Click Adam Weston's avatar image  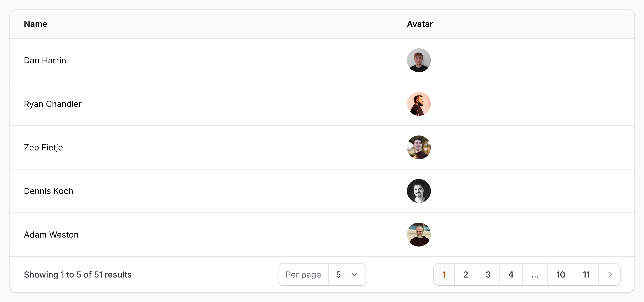[x=419, y=234]
